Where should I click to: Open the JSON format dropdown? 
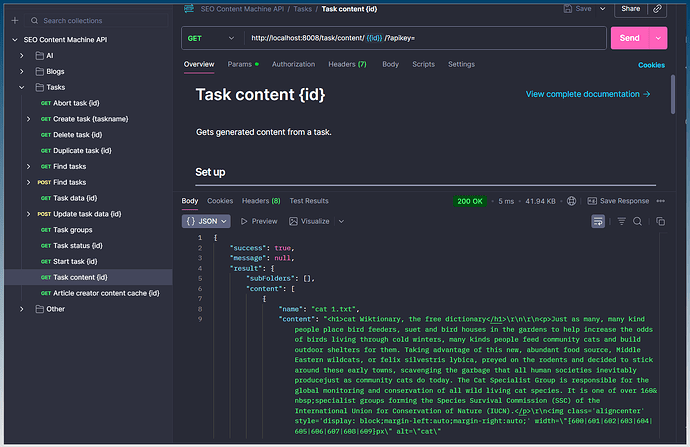pos(206,221)
